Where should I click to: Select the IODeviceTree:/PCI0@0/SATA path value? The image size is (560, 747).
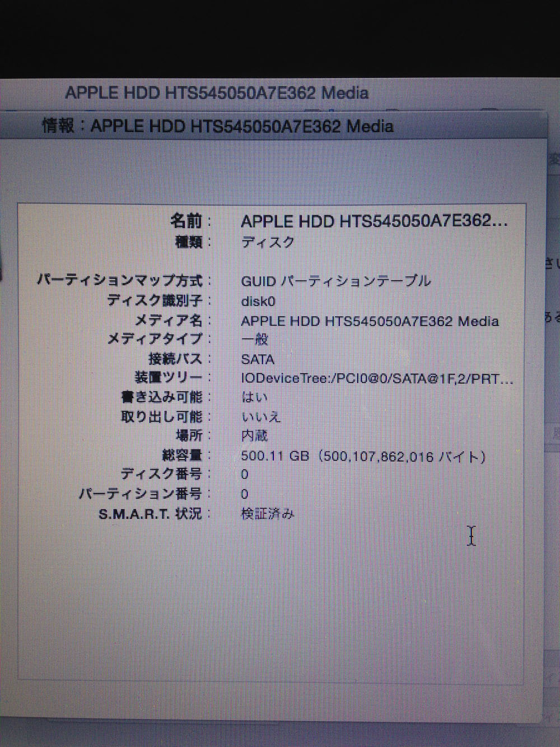click(377, 378)
